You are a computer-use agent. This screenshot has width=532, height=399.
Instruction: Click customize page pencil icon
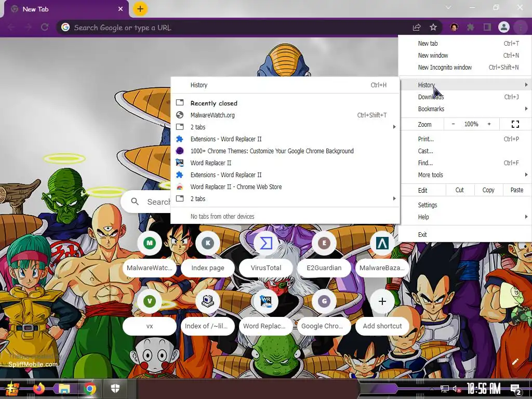coord(515,362)
